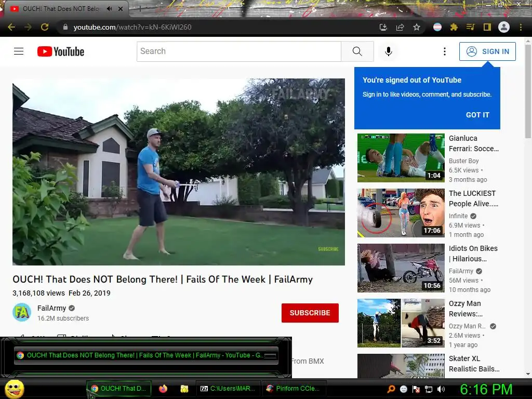This screenshot has height=399, width=532.
Task: Open The LUCKIEST People Alive thumbnail
Action: tap(401, 213)
